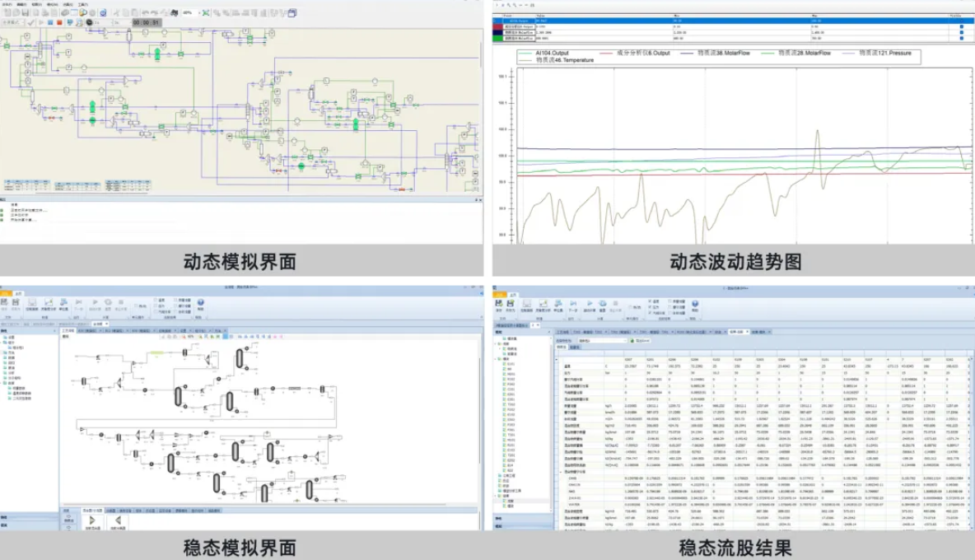
Task: Open the mode dropdown left of checkmark icon
Action: pos(12,23)
